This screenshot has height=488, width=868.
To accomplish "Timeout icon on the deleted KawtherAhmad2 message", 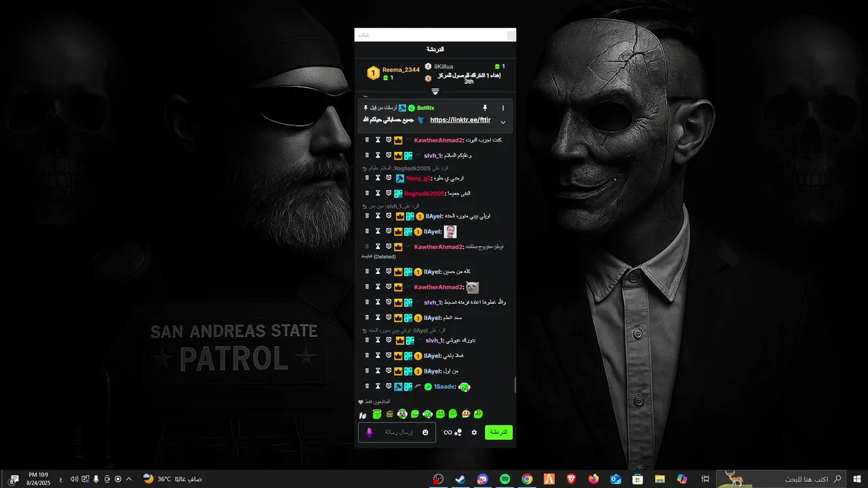I will pyautogui.click(x=378, y=247).
